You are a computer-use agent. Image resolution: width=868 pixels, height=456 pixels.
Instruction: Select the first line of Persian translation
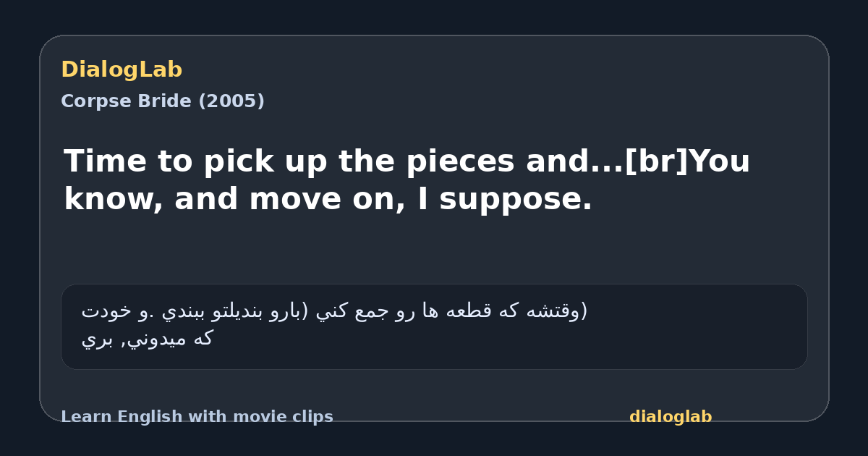click(x=334, y=311)
